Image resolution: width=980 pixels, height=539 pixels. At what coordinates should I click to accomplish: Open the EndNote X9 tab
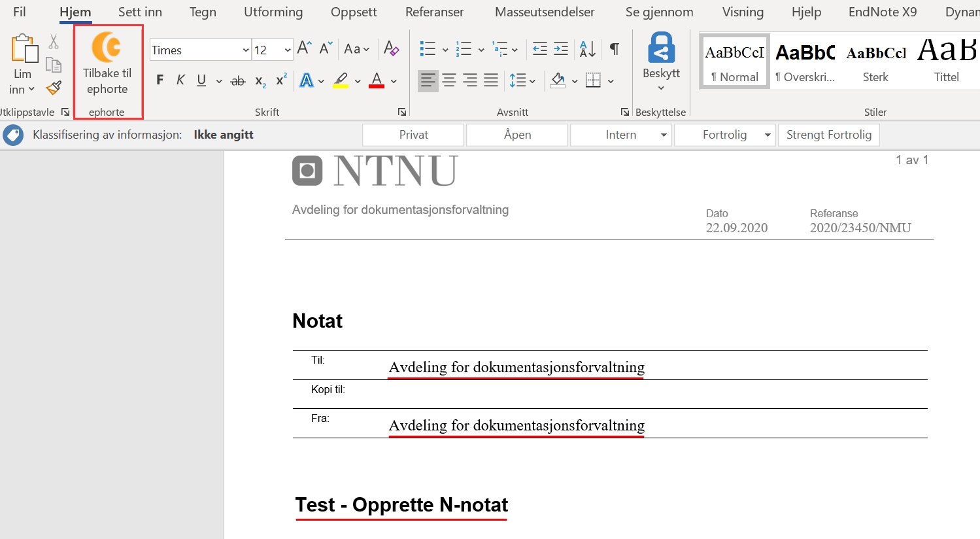point(883,12)
